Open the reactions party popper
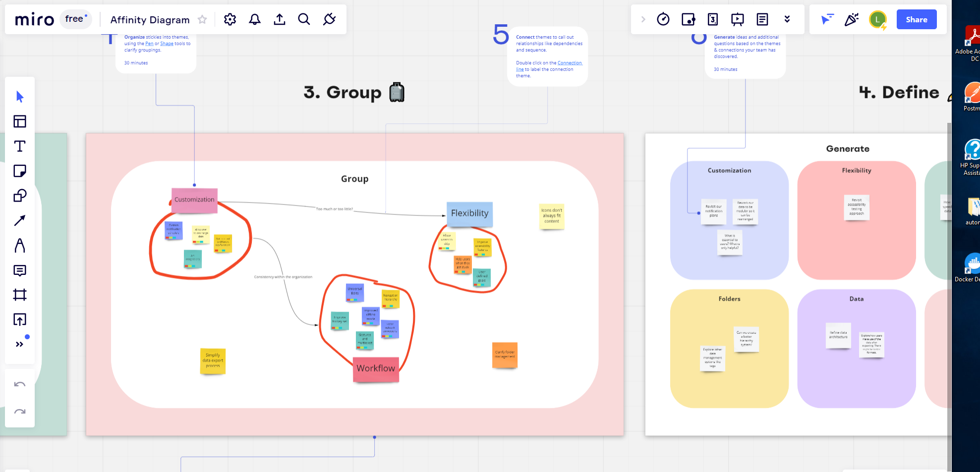This screenshot has width=980, height=472. (852, 19)
